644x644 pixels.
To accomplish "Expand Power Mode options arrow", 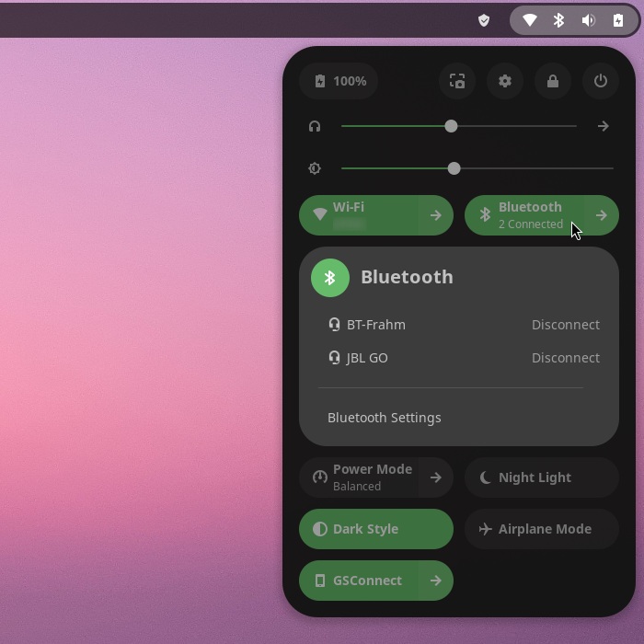I will (x=436, y=477).
